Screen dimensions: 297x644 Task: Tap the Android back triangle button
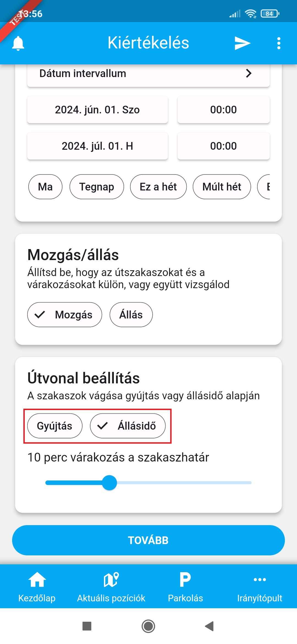tap(210, 626)
